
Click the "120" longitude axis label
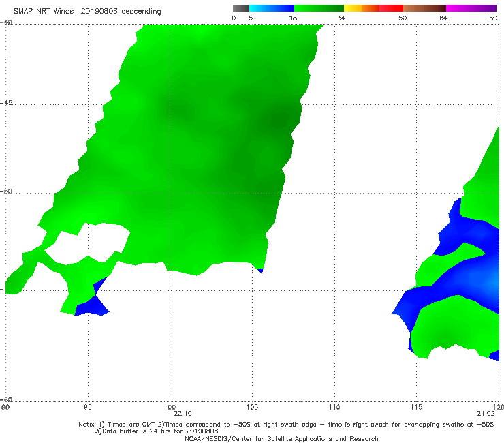click(x=499, y=407)
